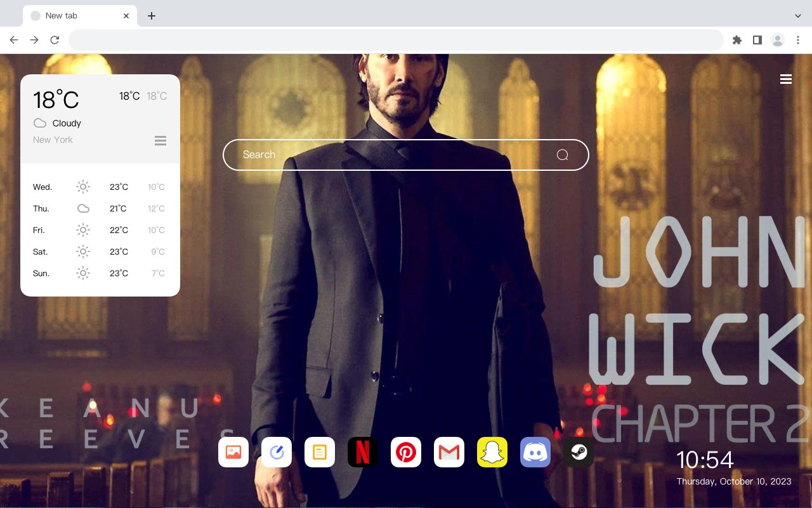This screenshot has width=812, height=508.
Task: Select the New tab tab
Action: [x=80, y=16]
